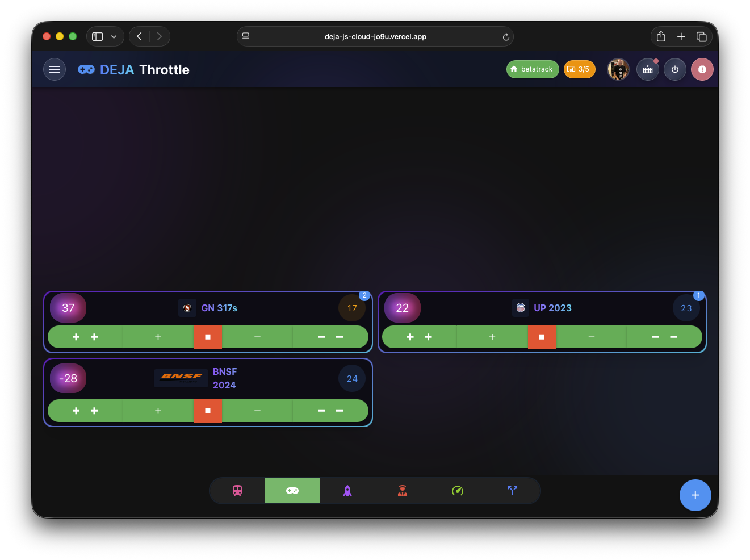The width and height of the screenshot is (750, 560).
Task: Increase BNSF 2024 speed by single plus
Action: coord(158,411)
